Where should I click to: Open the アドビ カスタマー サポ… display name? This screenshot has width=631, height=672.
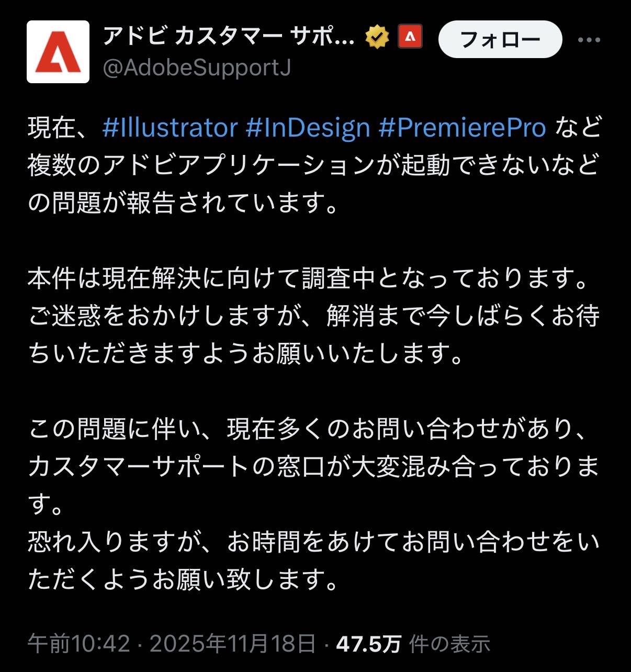[x=228, y=37]
